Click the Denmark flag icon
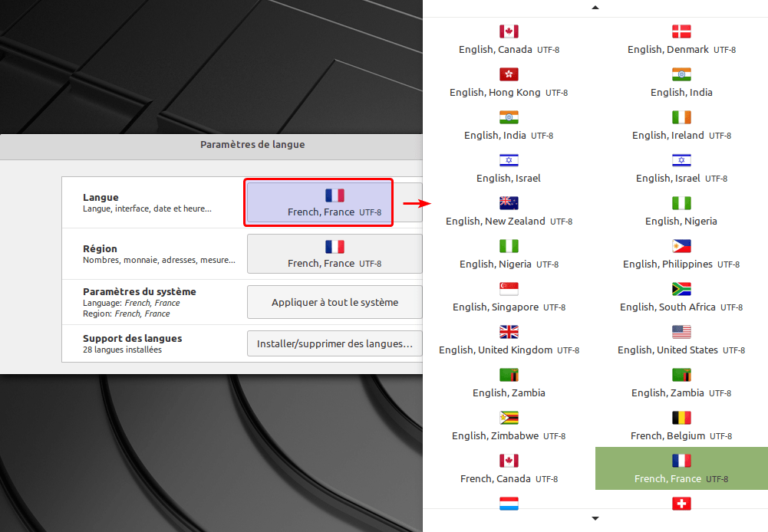The image size is (768, 532). [x=681, y=31]
